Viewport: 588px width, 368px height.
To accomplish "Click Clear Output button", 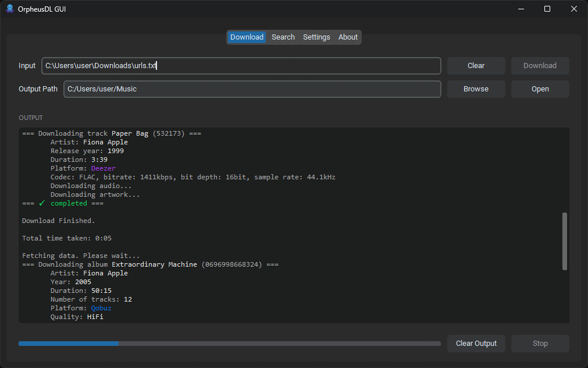I will click(476, 344).
